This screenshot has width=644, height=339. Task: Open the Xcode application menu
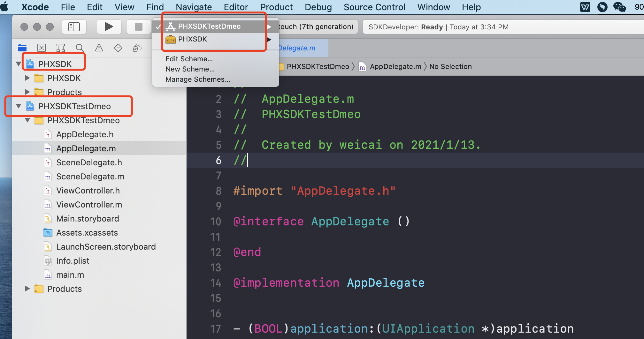pos(35,7)
